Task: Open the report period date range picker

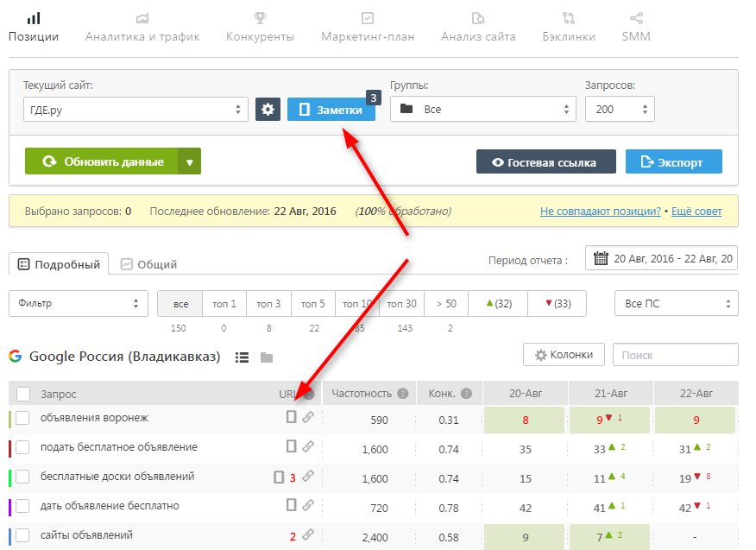Action: pos(661,258)
